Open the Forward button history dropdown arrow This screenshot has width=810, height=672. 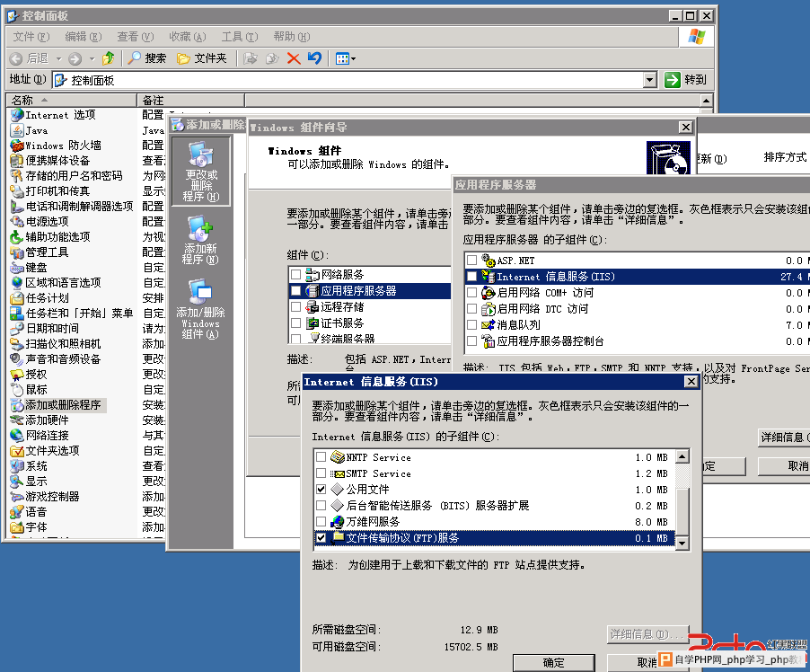92,58
